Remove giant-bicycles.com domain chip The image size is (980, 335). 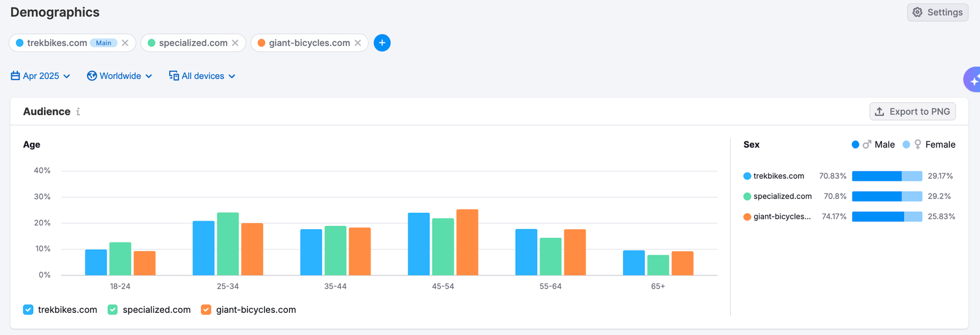[x=358, y=43]
